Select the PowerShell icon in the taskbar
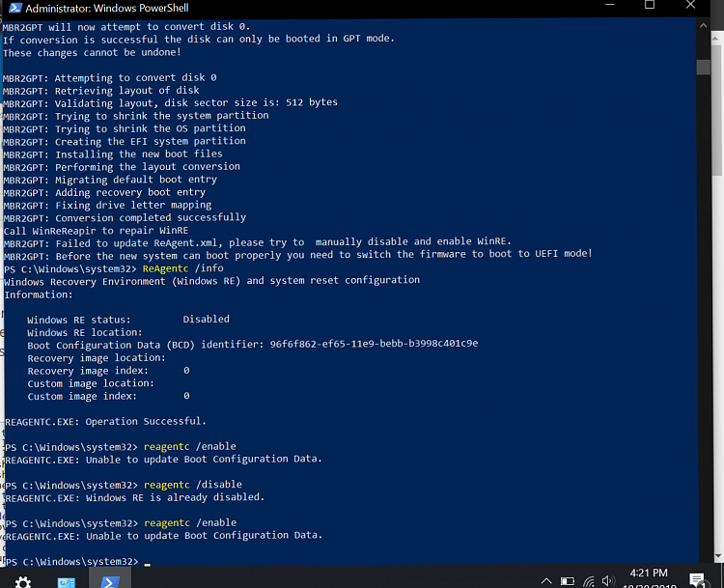 [x=110, y=580]
